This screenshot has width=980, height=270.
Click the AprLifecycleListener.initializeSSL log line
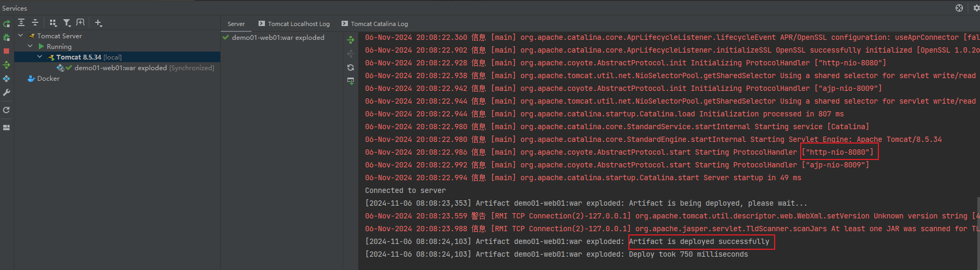(x=672, y=50)
